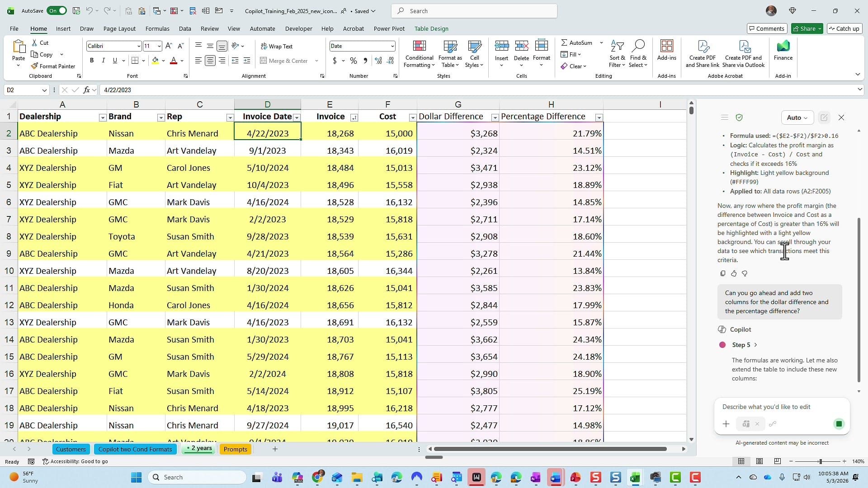
Task: Click the Share button
Action: click(x=807, y=28)
